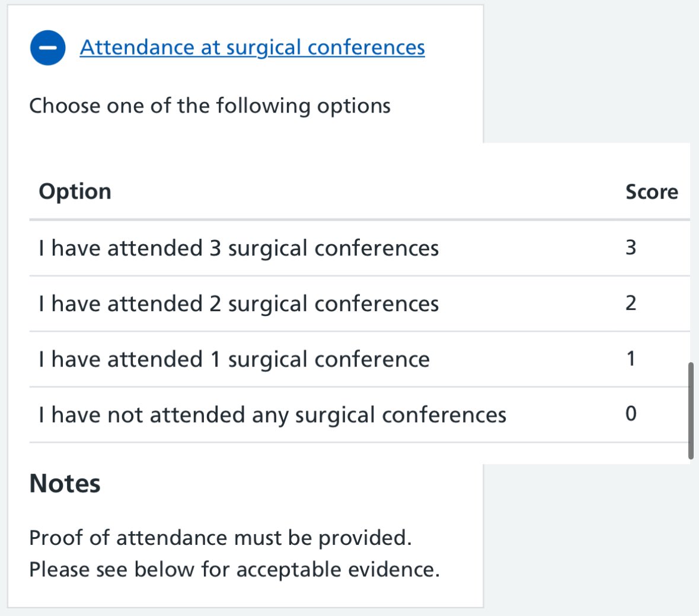Click the Notes heading
Viewport: 699px width, 616px height.
click(x=65, y=484)
